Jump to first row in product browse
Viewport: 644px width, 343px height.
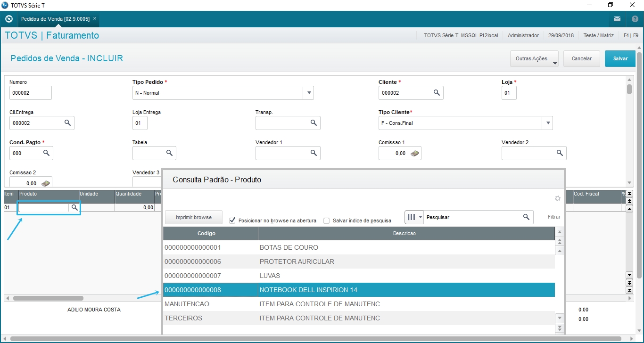pos(560,232)
